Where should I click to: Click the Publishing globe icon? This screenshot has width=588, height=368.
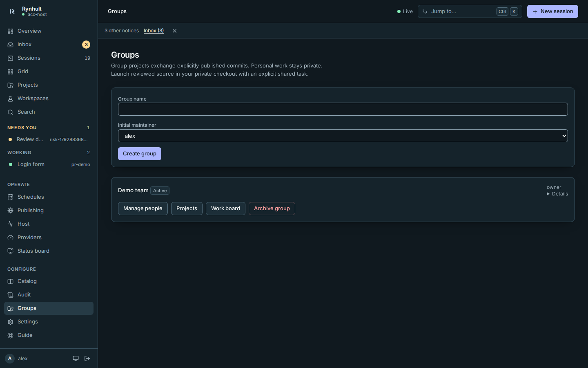pos(11,211)
